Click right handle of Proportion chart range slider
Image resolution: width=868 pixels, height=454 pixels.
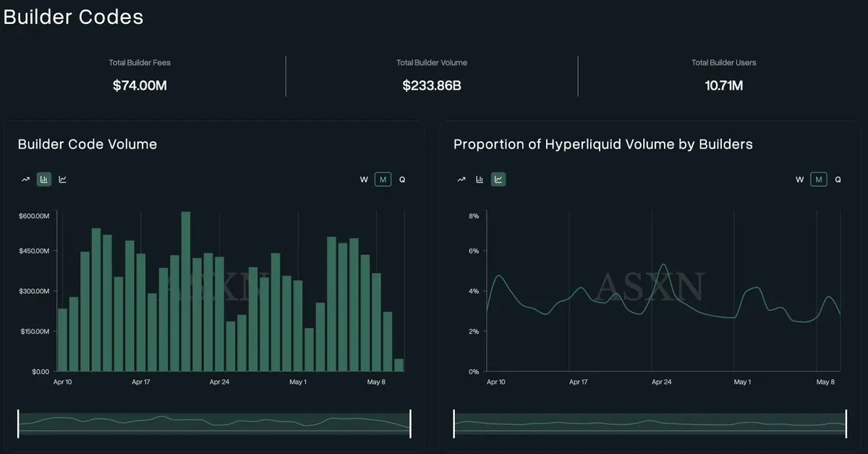pos(846,424)
